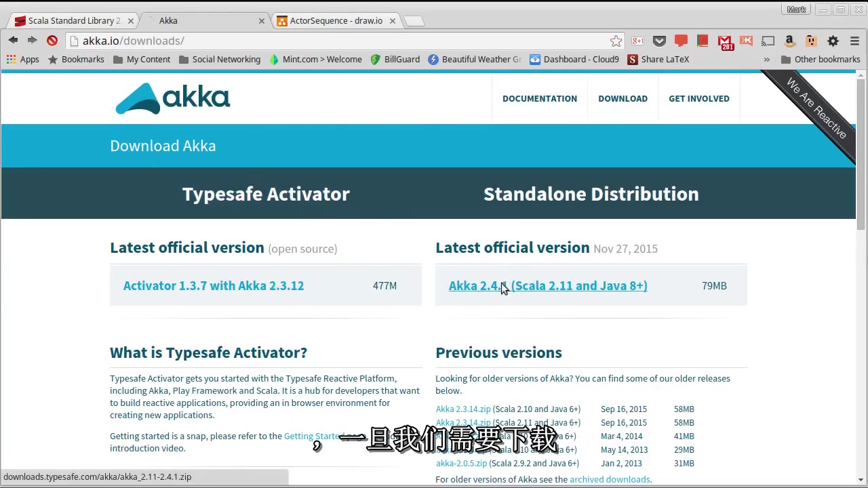
Task: Download Activator 1.3.7 with Akka 2.3.12
Action: 214,286
